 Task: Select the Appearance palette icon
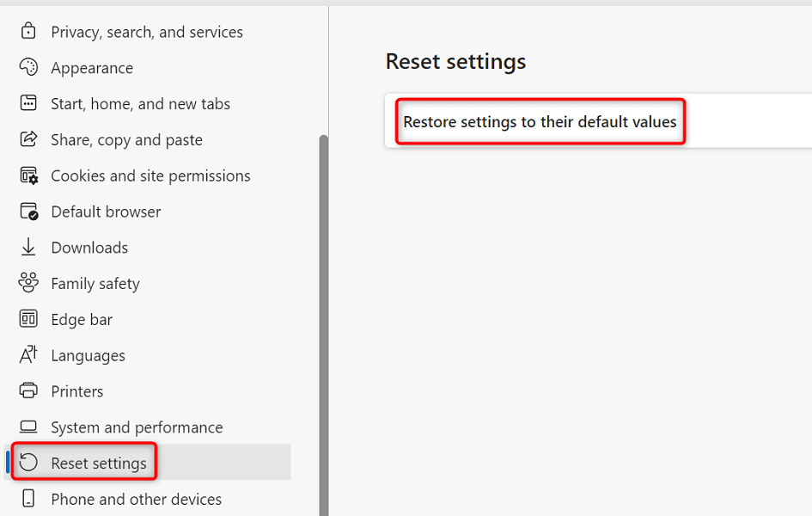pyautogui.click(x=29, y=67)
